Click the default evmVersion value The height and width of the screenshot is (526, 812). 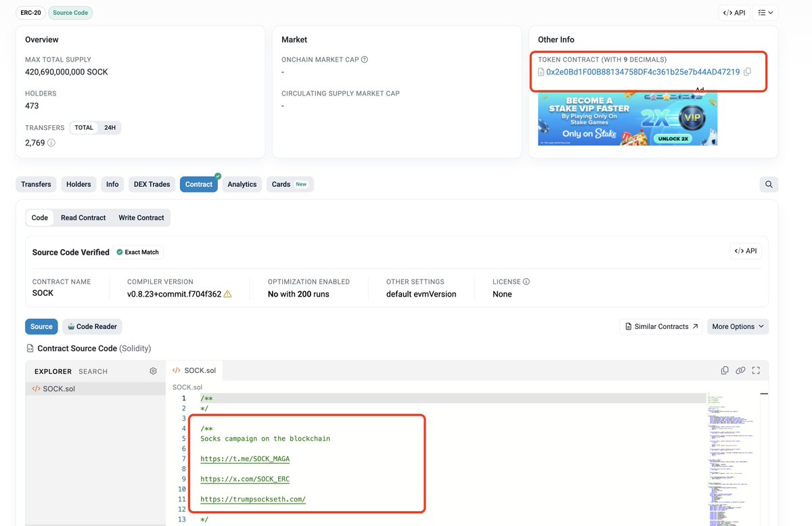421,294
